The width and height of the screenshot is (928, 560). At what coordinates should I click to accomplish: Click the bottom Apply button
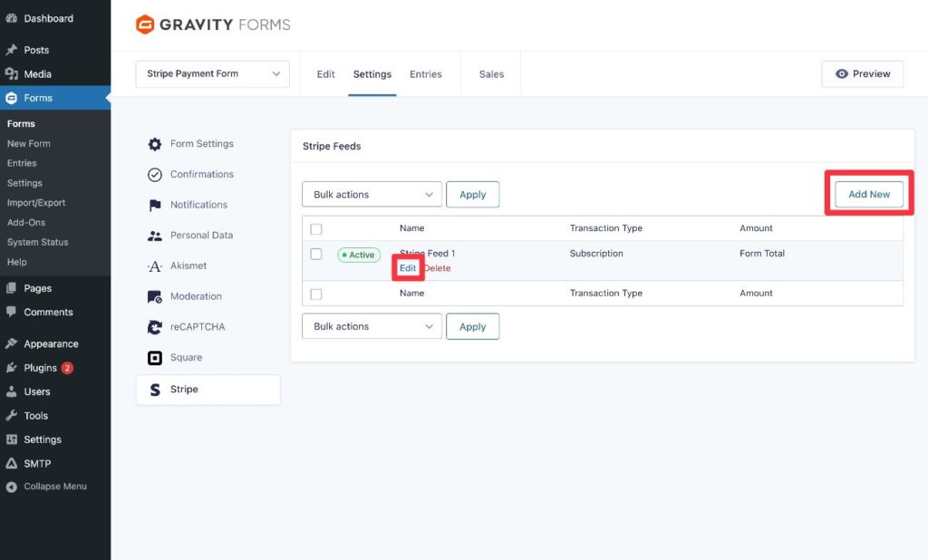[472, 326]
